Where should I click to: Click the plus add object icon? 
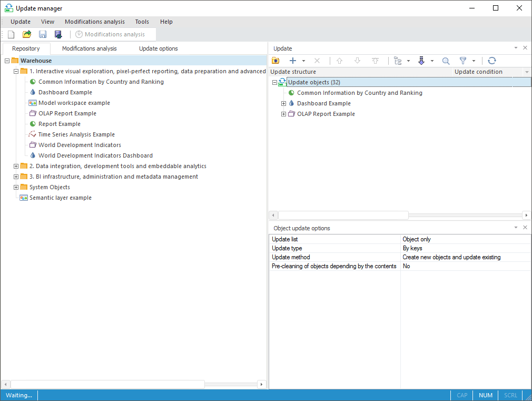pyautogui.click(x=293, y=61)
